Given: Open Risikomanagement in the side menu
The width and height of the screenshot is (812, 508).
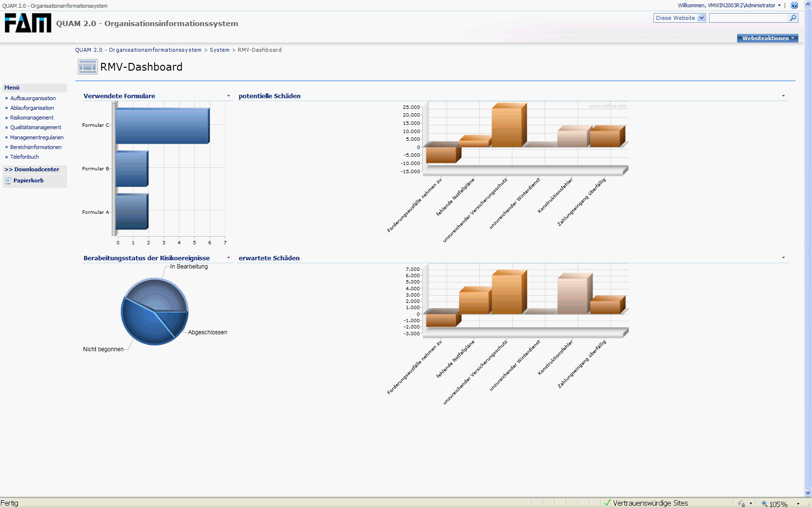Looking at the screenshot, I should (x=32, y=118).
